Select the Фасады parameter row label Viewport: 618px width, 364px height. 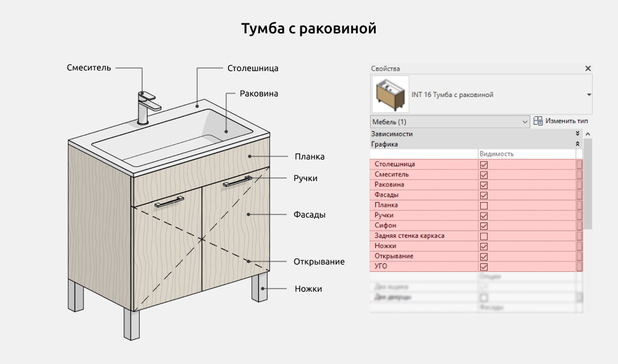386,195
